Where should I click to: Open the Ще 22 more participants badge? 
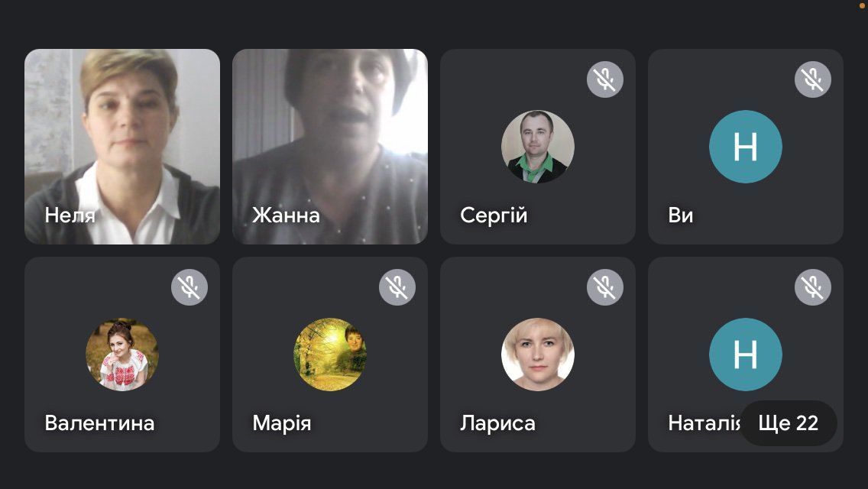789,423
